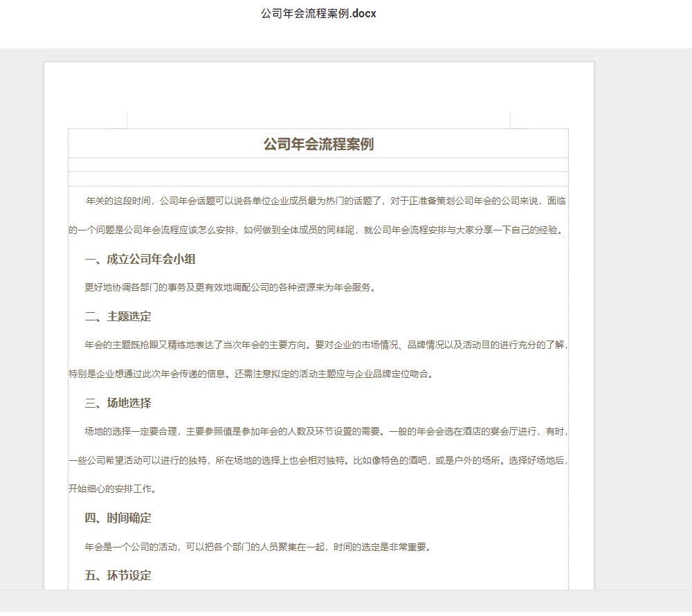Click the heading 二、主题选定
This screenshot has width=692, height=616.
(118, 316)
